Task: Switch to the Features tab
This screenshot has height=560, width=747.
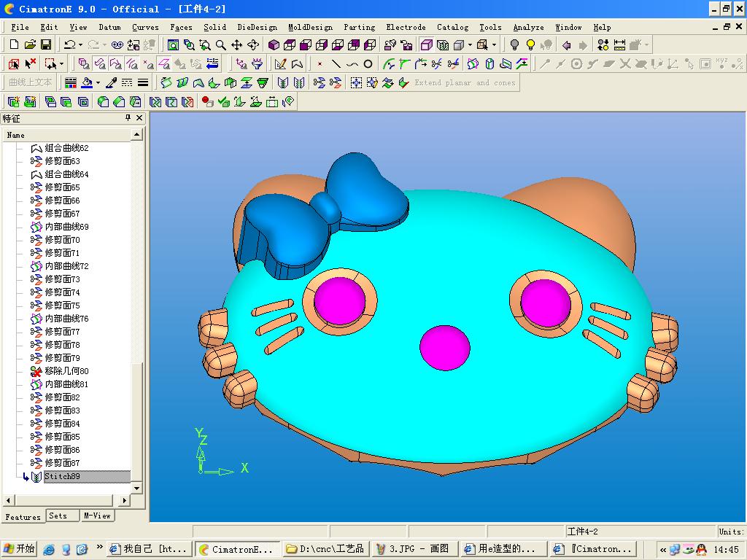Action: pos(23,517)
